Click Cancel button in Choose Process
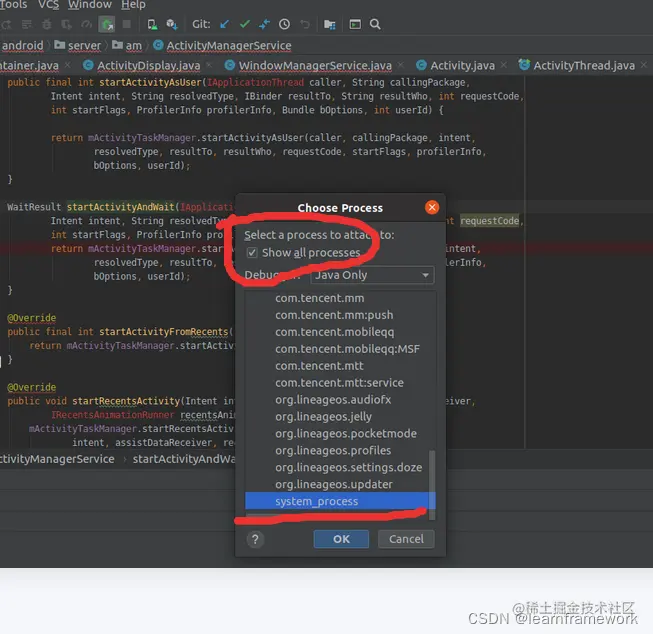The image size is (653, 634). 406,539
